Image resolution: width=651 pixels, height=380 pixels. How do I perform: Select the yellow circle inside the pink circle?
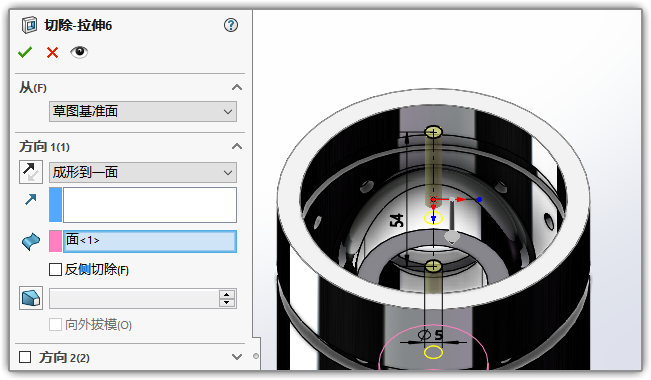[433, 353]
